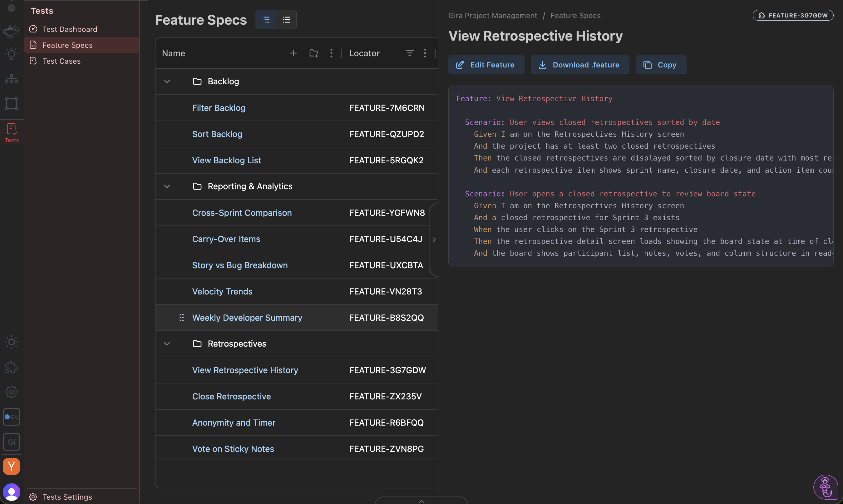Open the lightbulb ideas section
This screenshot has width=843, height=504.
point(11,54)
